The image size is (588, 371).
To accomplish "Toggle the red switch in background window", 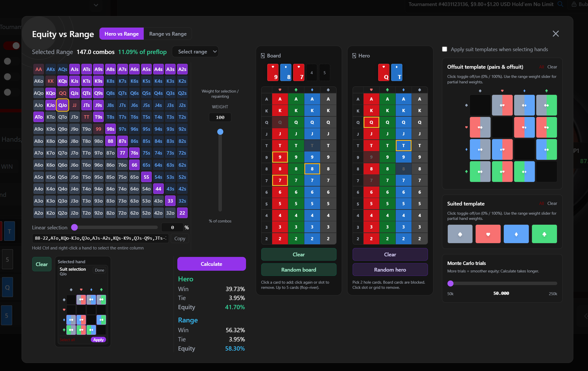I will click(11, 46).
